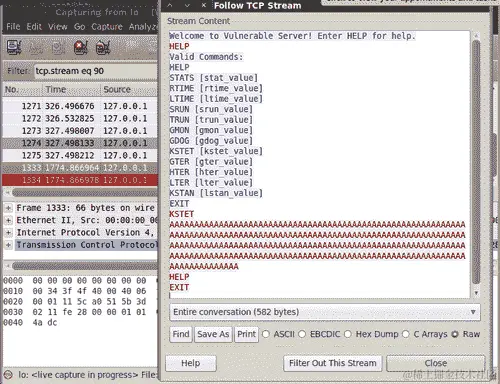Select EBCDIC stream display format
This screenshot has width=500, height=384.
click(302, 334)
